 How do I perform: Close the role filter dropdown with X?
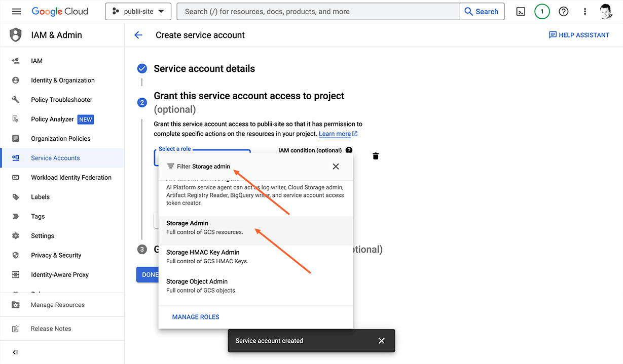click(336, 166)
